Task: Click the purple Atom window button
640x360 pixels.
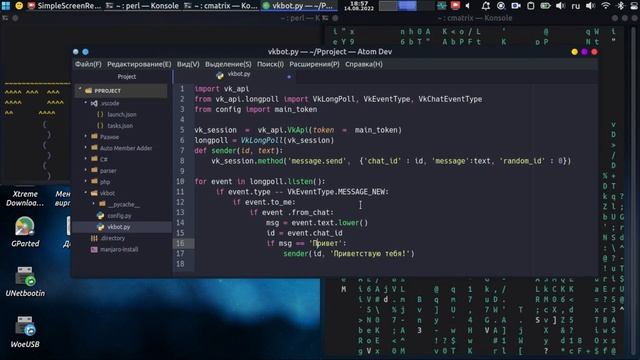Action: tap(584, 52)
